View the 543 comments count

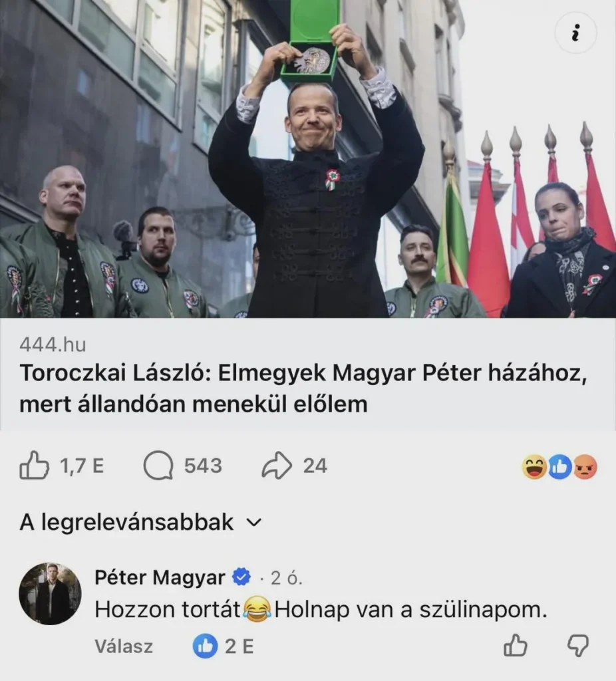203,466
